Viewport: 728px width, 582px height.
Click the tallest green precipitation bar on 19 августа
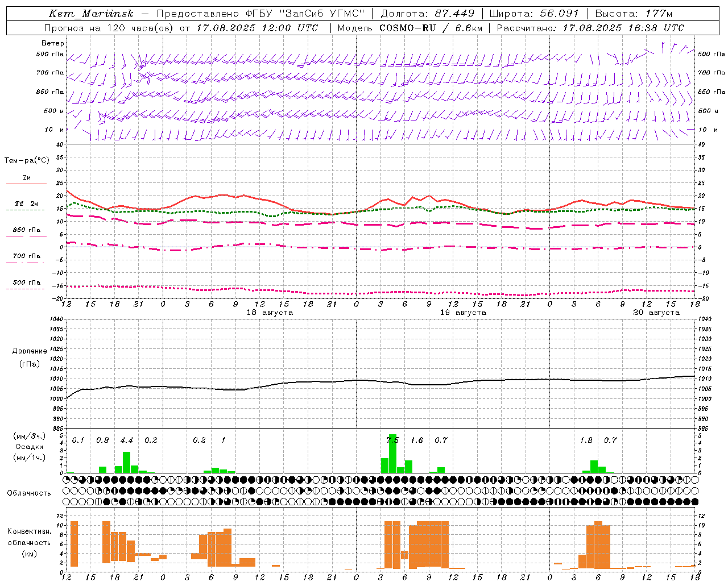392,454
